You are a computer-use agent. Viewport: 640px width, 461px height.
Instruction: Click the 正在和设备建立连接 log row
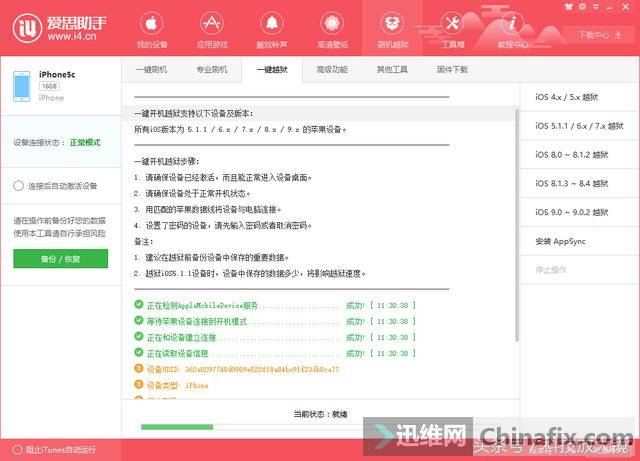(x=275, y=337)
